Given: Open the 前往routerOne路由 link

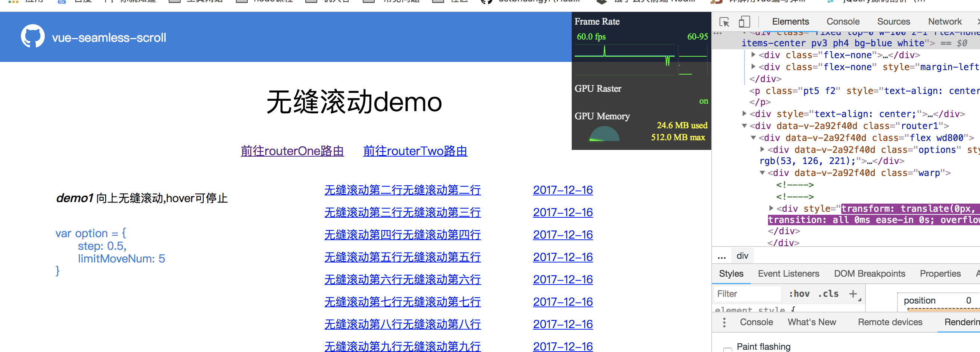Looking at the screenshot, I should point(293,151).
